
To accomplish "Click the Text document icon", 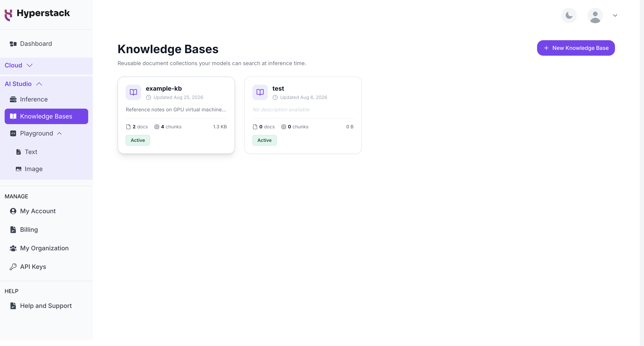I will (19, 152).
